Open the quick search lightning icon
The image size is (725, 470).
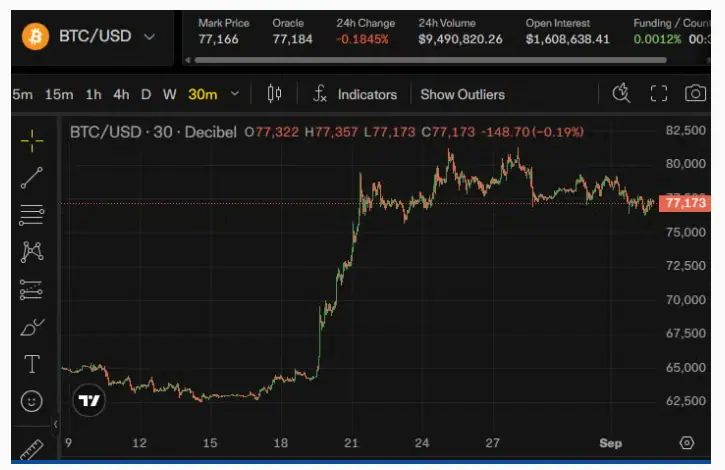point(621,93)
